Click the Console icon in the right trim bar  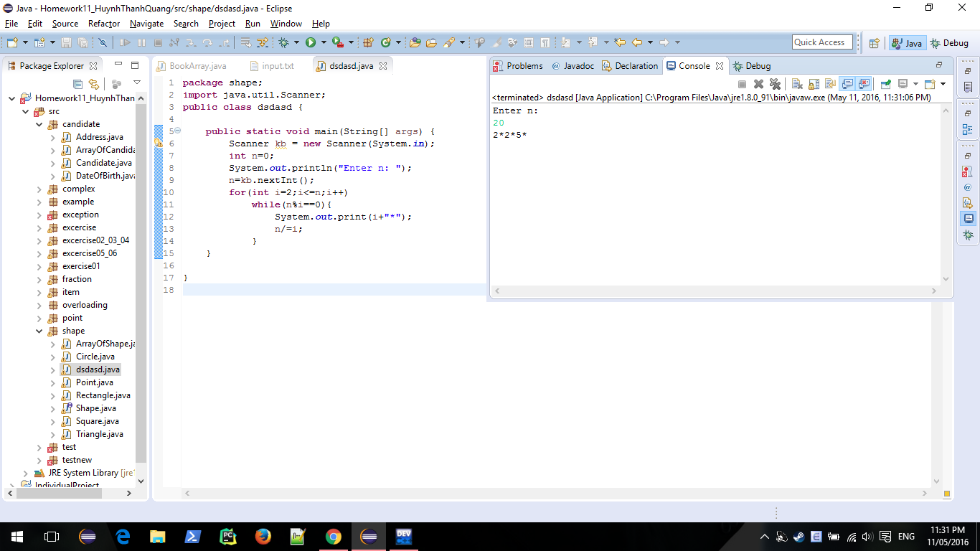tap(968, 218)
